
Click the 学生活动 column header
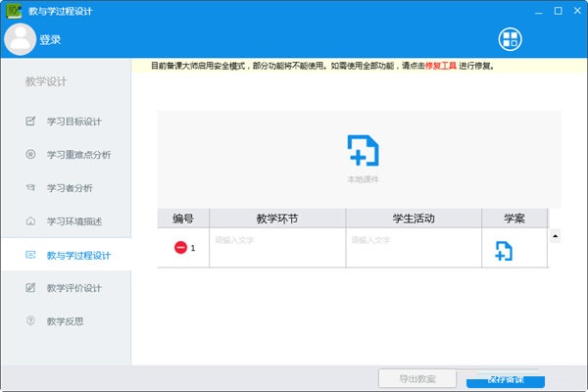[x=414, y=219]
